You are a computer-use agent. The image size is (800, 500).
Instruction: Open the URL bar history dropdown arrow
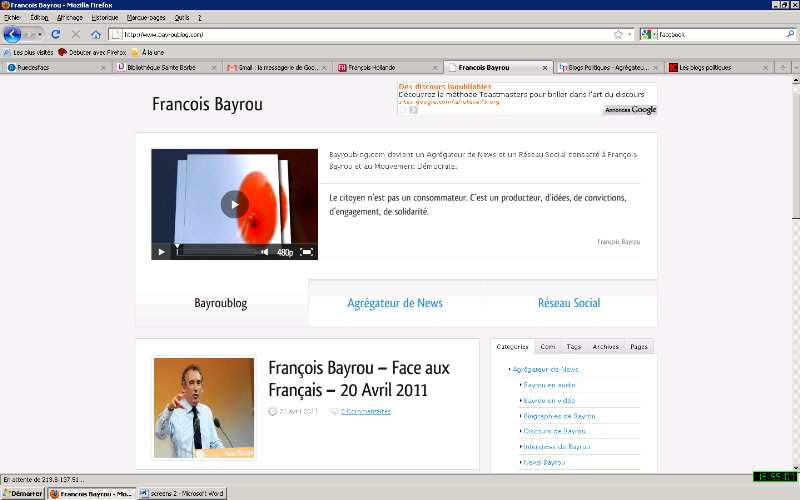(629, 34)
